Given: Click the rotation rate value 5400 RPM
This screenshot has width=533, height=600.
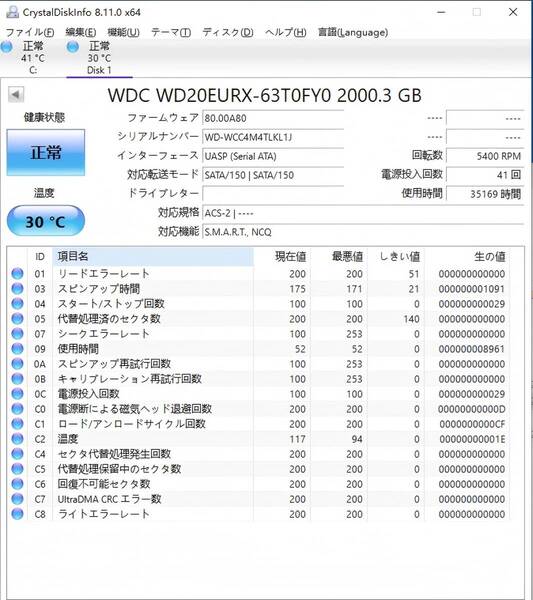Looking at the screenshot, I should [x=484, y=156].
